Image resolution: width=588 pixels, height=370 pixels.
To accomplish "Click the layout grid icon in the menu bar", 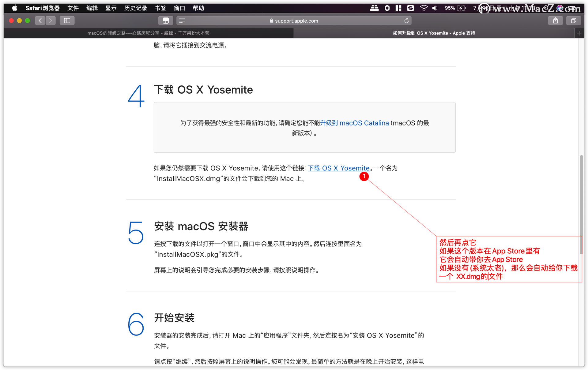I will tap(398, 8).
